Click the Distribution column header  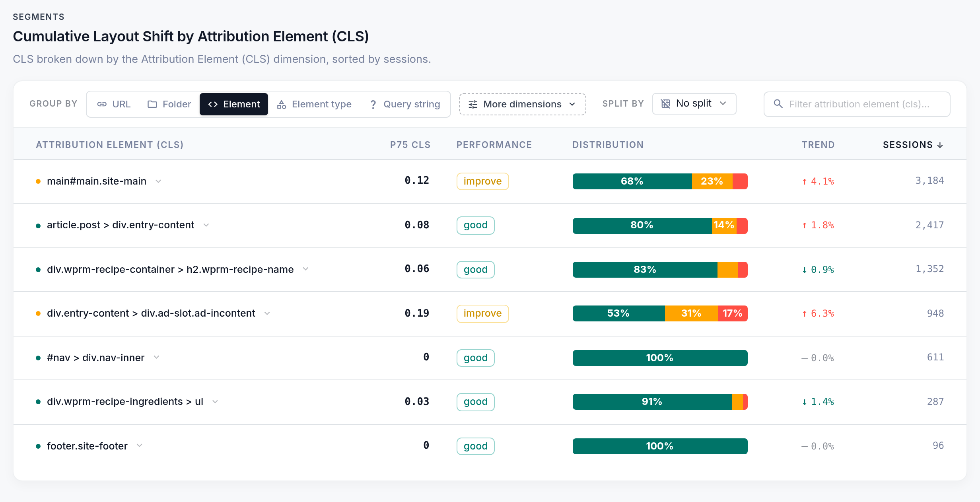click(x=608, y=145)
